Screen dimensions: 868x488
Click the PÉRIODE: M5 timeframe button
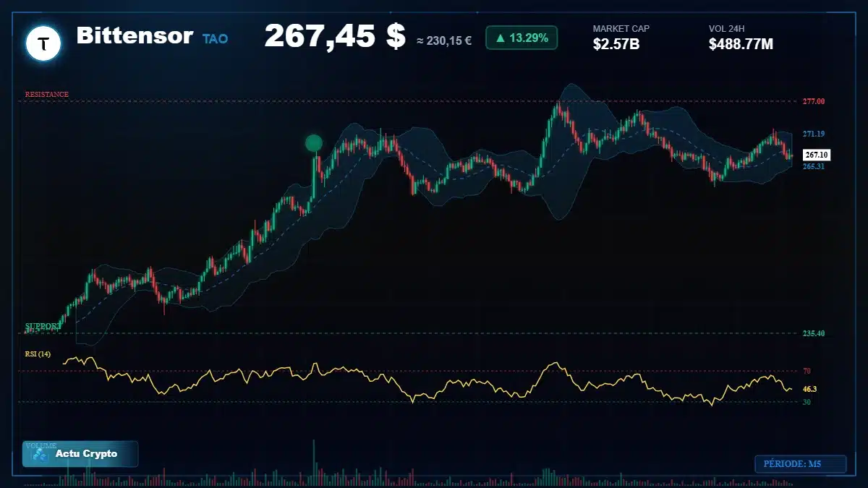pos(800,463)
